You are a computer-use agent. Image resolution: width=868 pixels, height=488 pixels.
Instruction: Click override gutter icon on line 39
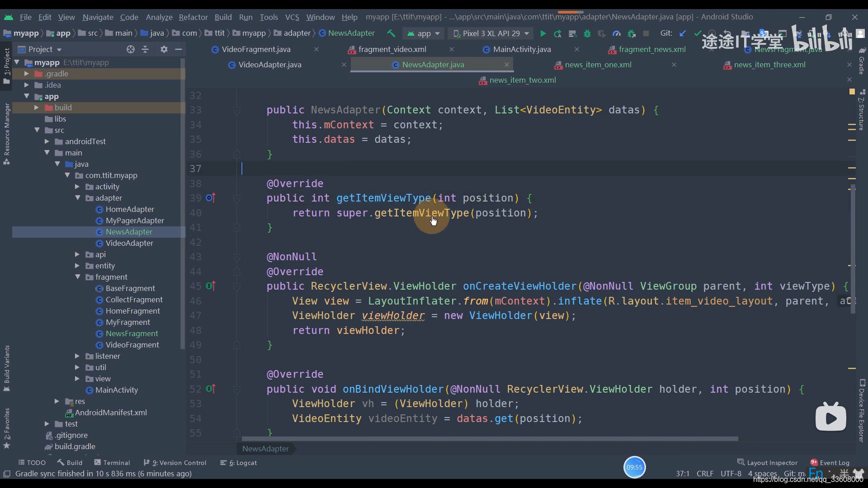pos(211,197)
